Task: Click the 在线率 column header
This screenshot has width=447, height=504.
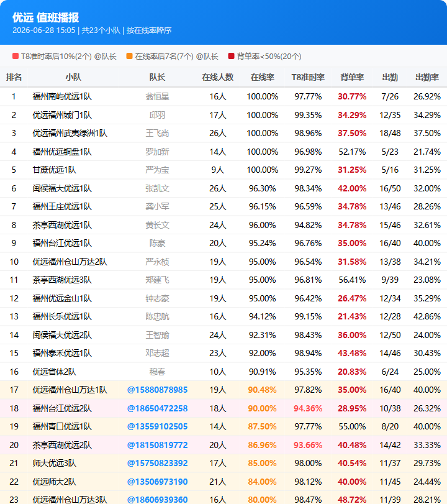Action: click(263, 77)
